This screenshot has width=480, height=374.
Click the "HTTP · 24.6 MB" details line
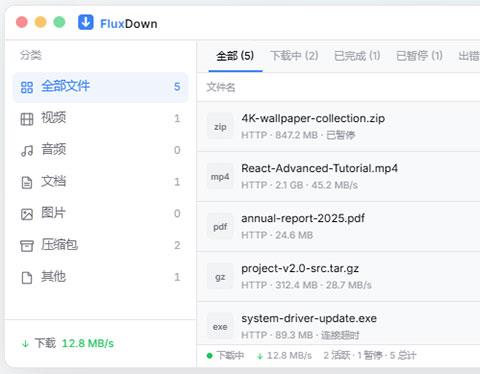click(277, 235)
